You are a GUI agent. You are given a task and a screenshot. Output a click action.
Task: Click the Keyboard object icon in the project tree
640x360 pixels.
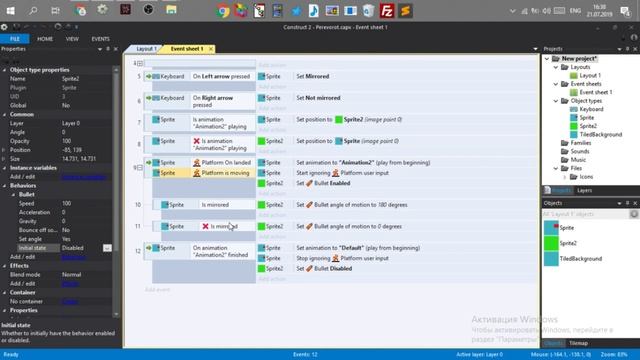click(x=574, y=109)
